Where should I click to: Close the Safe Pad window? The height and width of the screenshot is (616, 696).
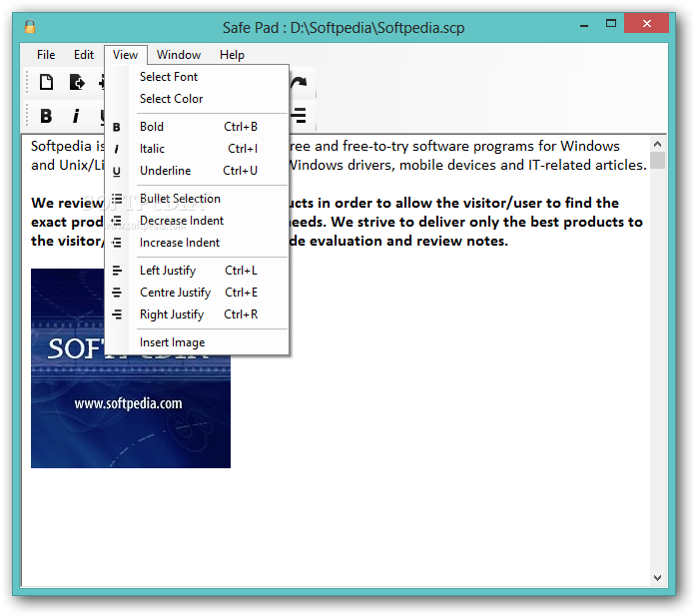click(x=647, y=24)
